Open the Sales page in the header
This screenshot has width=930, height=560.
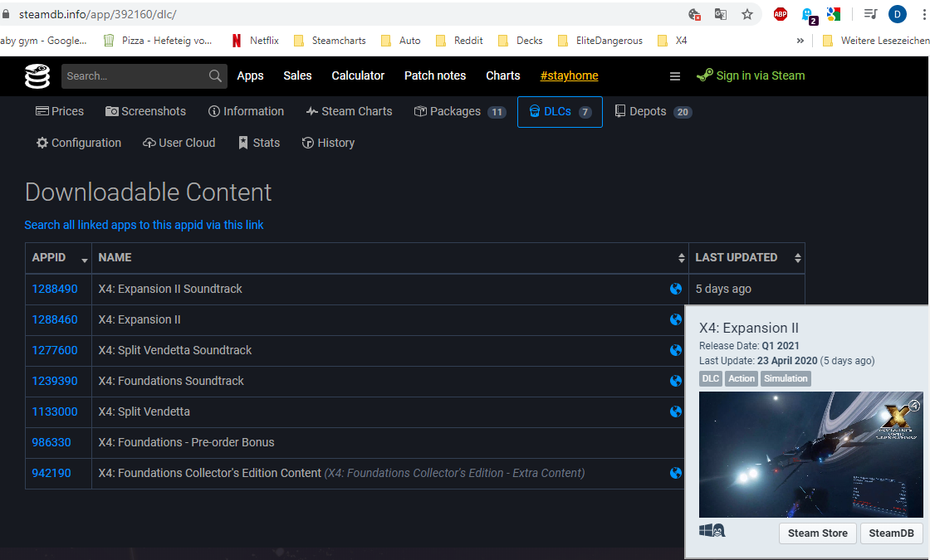pos(297,75)
